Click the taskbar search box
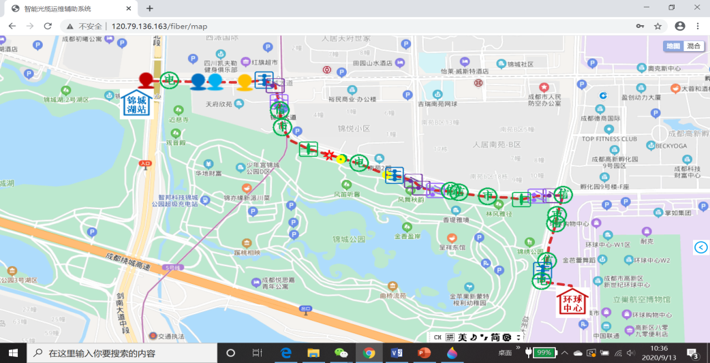Image resolution: width=710 pixels, height=363 pixels. click(x=122, y=353)
